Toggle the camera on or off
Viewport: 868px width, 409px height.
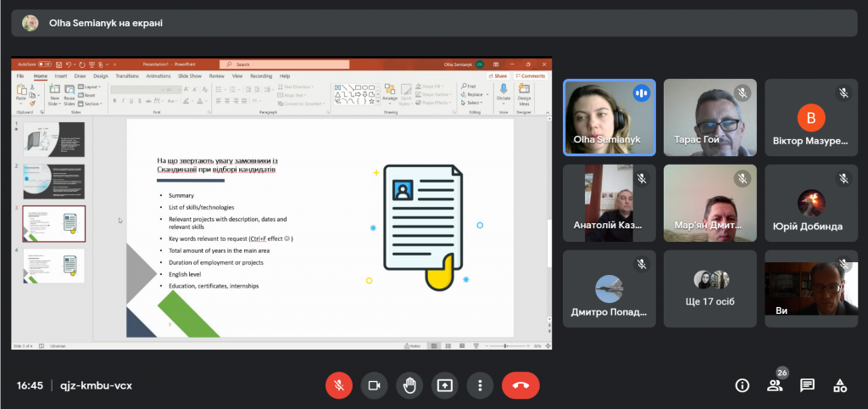point(374,386)
